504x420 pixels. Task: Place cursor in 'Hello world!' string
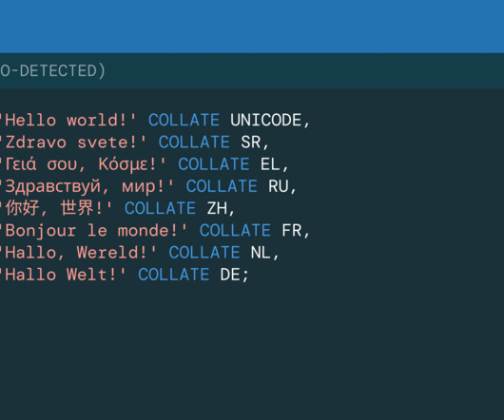68,121
